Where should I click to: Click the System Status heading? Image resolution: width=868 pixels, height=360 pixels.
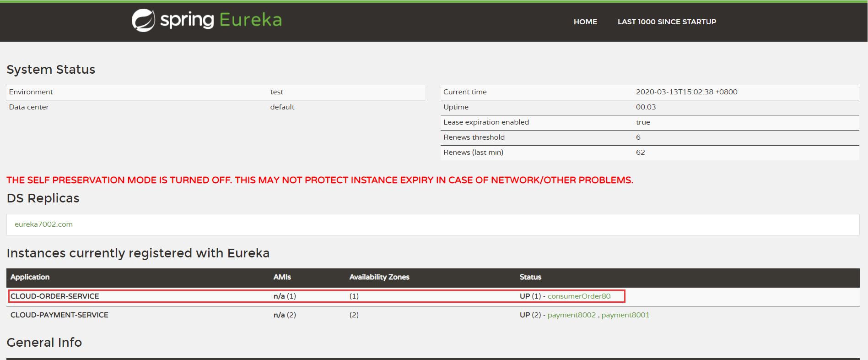(x=51, y=70)
